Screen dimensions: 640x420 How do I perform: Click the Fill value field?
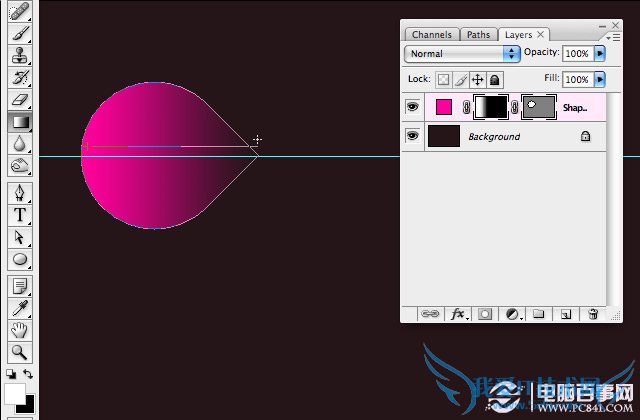tap(578, 79)
